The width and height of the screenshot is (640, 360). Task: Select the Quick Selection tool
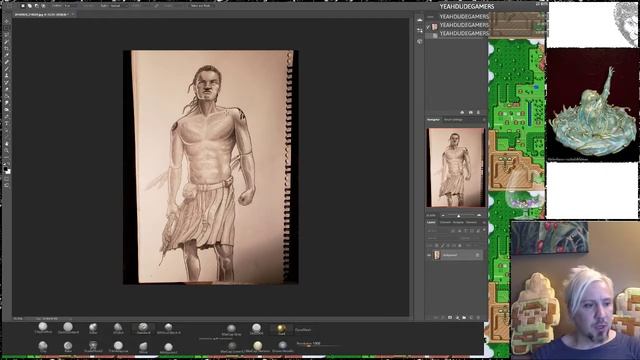click(x=6, y=42)
